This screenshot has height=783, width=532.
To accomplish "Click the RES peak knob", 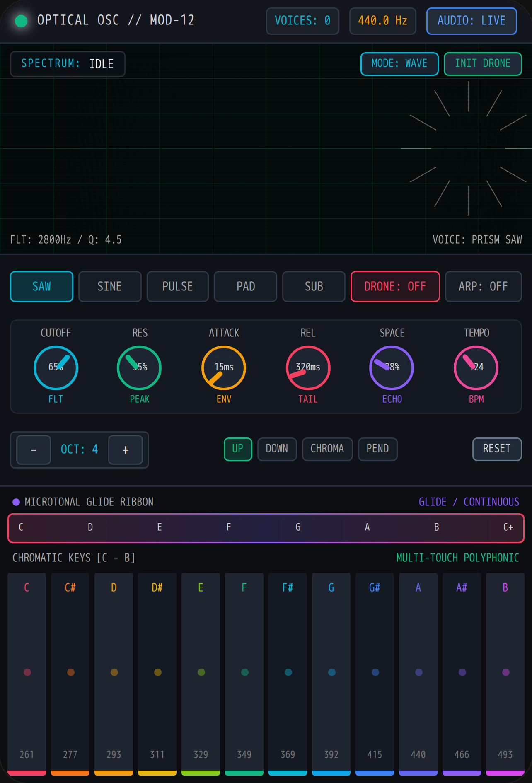I will (x=139, y=368).
